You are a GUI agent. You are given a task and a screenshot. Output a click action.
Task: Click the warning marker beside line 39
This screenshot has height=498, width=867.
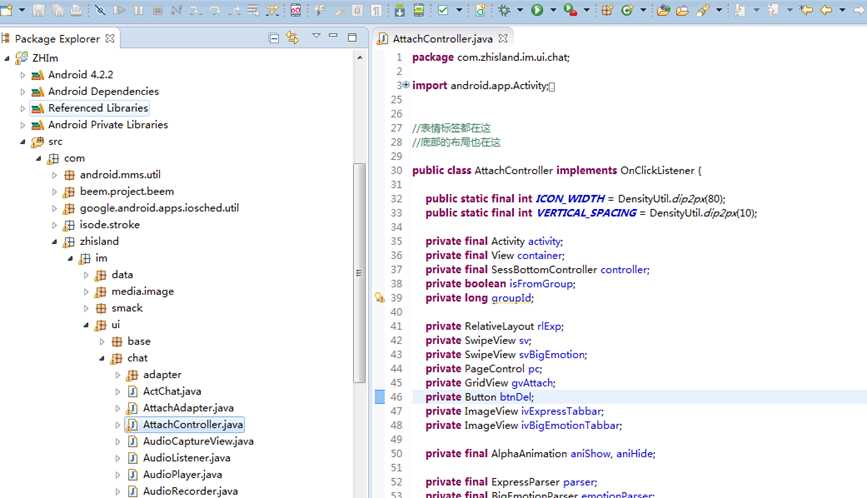[380, 298]
